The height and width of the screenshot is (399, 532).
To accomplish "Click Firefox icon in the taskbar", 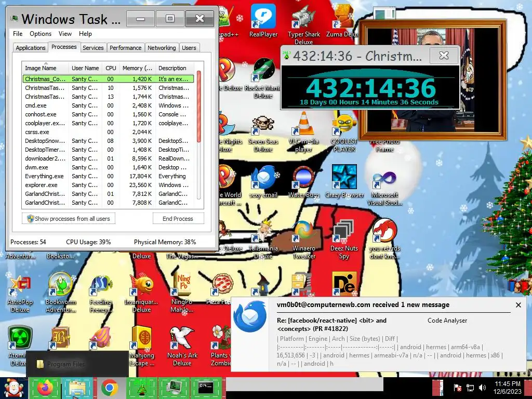I will [45, 388].
